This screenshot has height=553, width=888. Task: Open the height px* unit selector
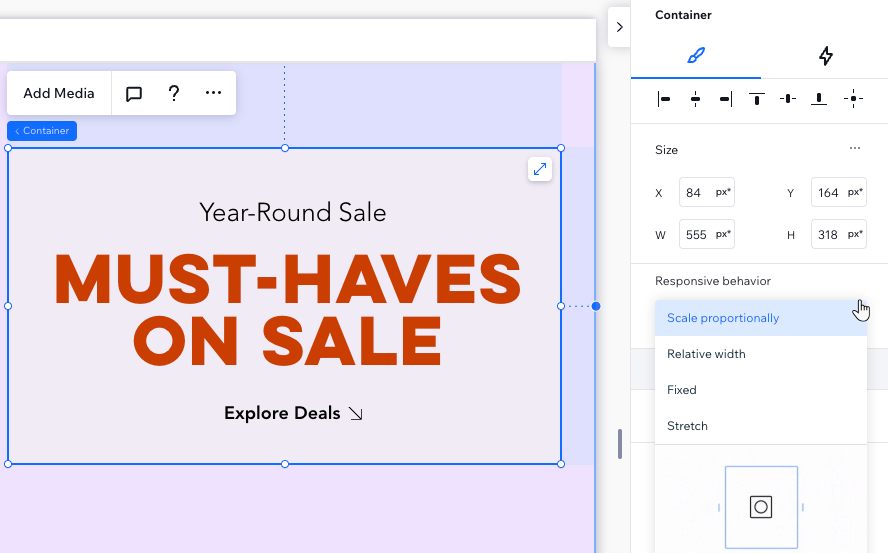(855, 234)
